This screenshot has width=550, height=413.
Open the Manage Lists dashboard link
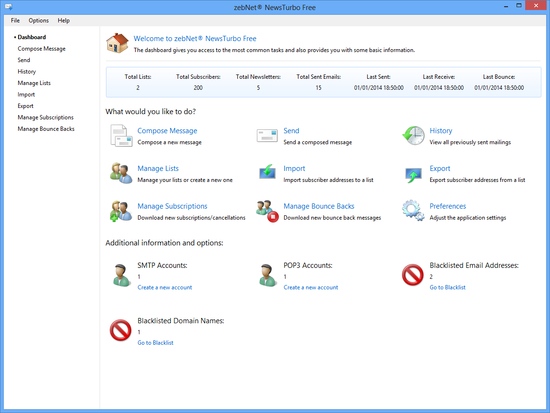click(158, 168)
